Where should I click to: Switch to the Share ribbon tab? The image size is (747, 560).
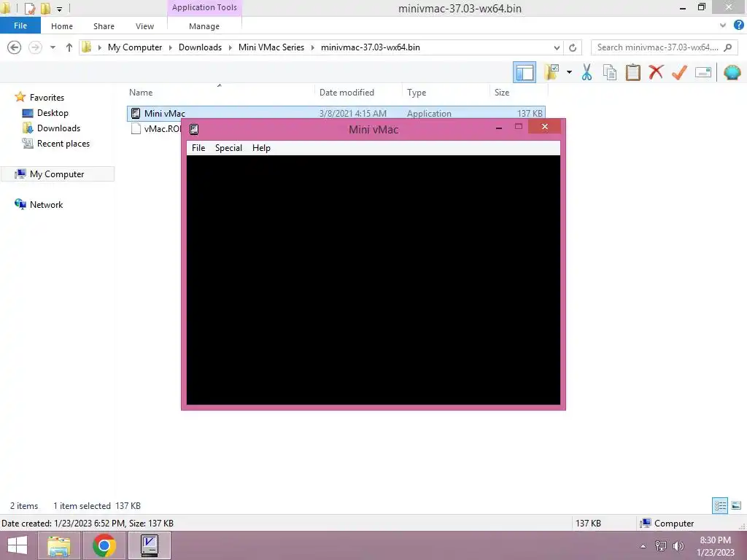[x=104, y=26]
